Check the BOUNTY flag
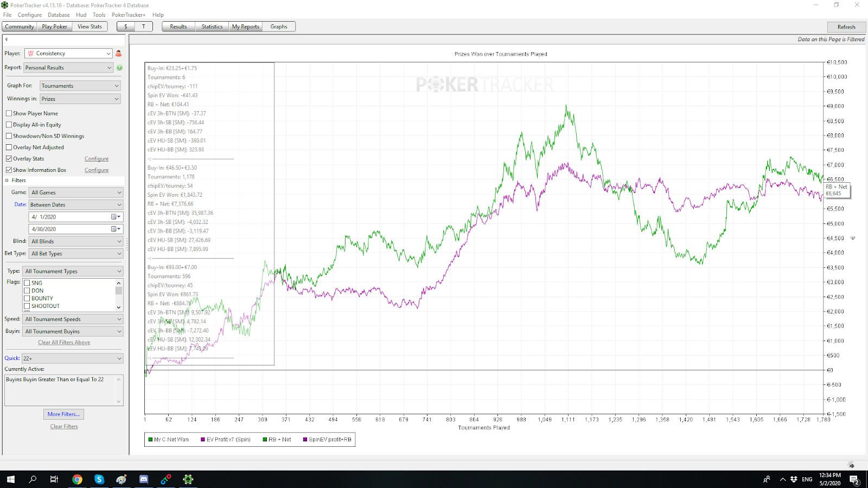The width and height of the screenshot is (868, 488). [27, 298]
